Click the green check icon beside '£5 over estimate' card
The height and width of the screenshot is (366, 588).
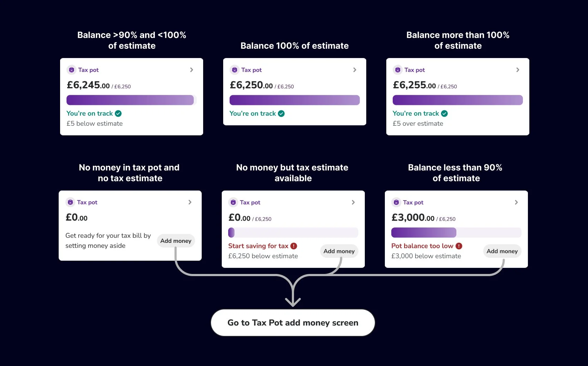pos(445,114)
